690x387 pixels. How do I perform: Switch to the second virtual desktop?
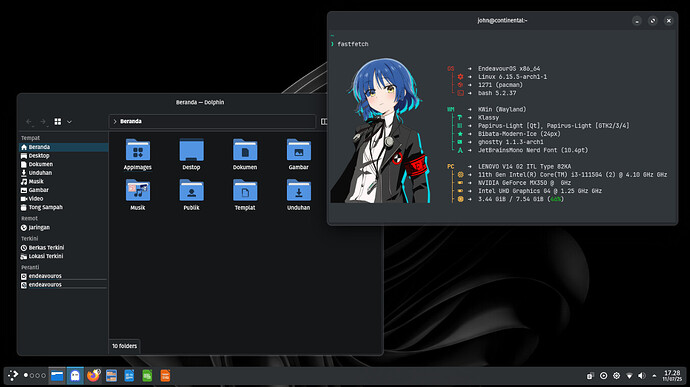point(32,376)
